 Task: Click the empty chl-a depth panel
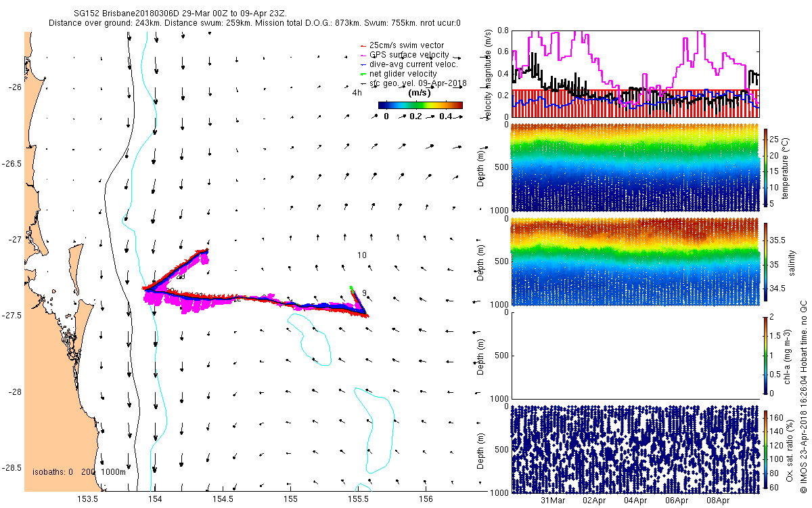[x=635, y=354]
